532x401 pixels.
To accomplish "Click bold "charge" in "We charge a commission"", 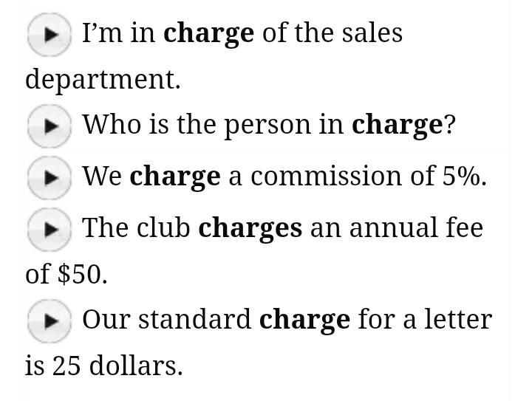I will [x=174, y=177].
